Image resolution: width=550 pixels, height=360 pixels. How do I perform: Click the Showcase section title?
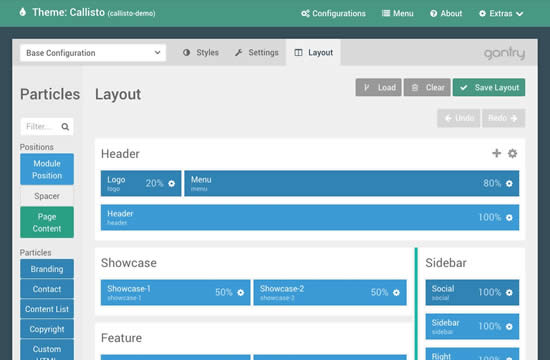click(x=129, y=263)
